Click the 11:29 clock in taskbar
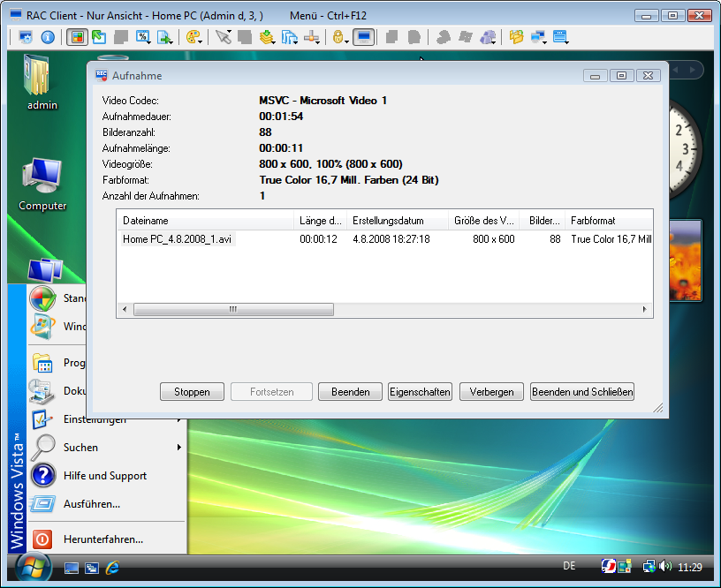 690,568
